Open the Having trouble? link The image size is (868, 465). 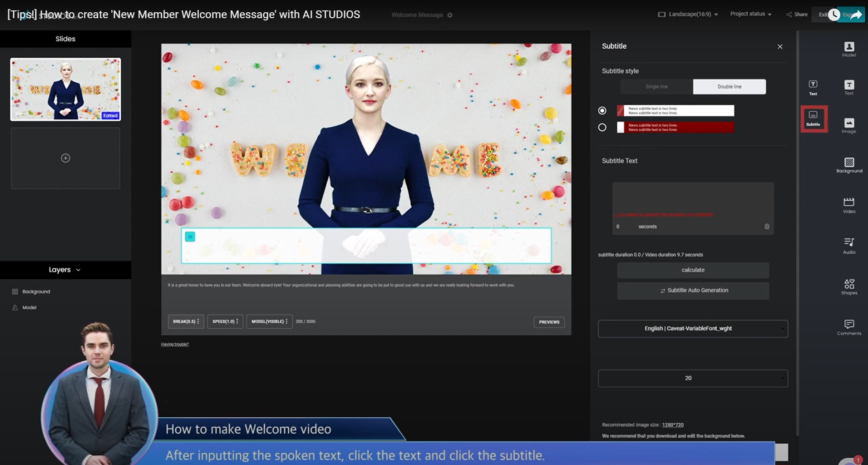pos(175,344)
